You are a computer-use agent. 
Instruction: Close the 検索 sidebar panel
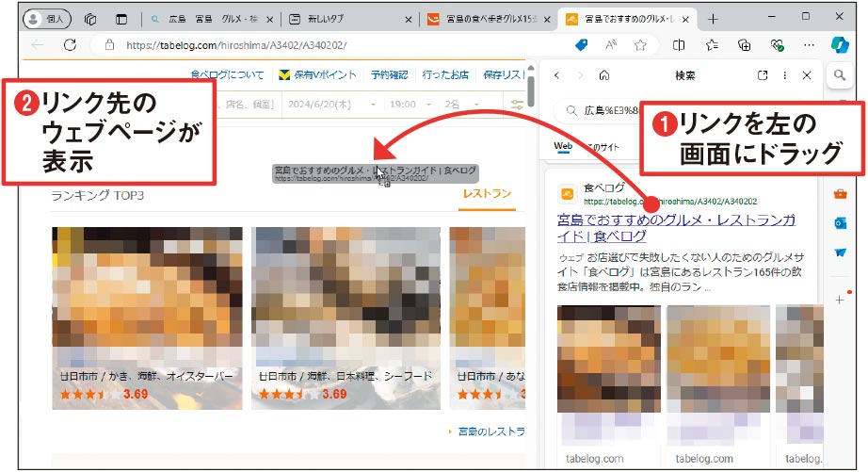[807, 75]
